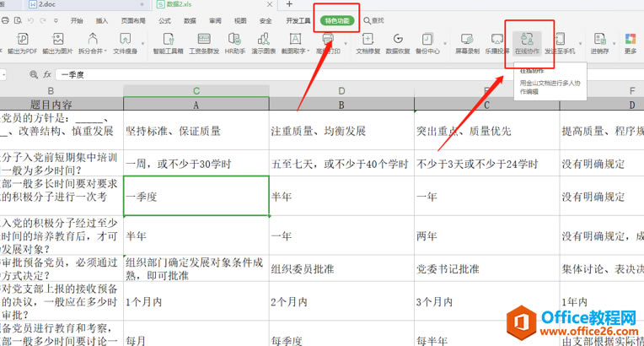Click cell 坚持标准、保证质量

tap(196, 131)
